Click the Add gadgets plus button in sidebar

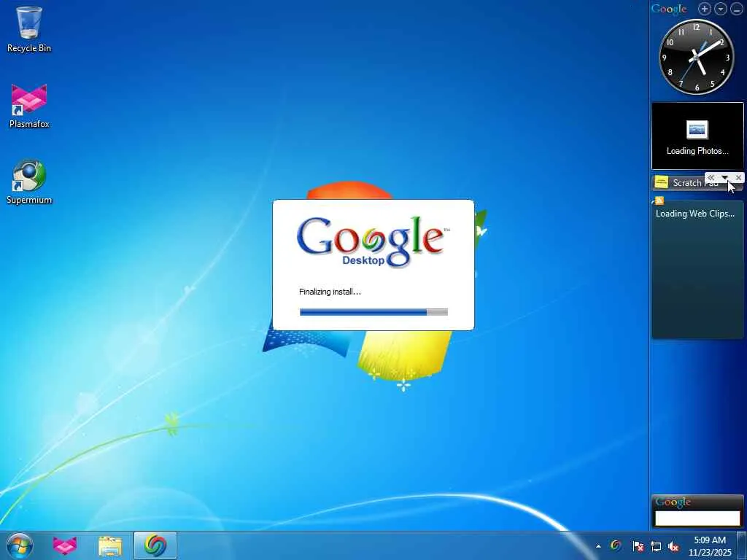[x=704, y=9]
